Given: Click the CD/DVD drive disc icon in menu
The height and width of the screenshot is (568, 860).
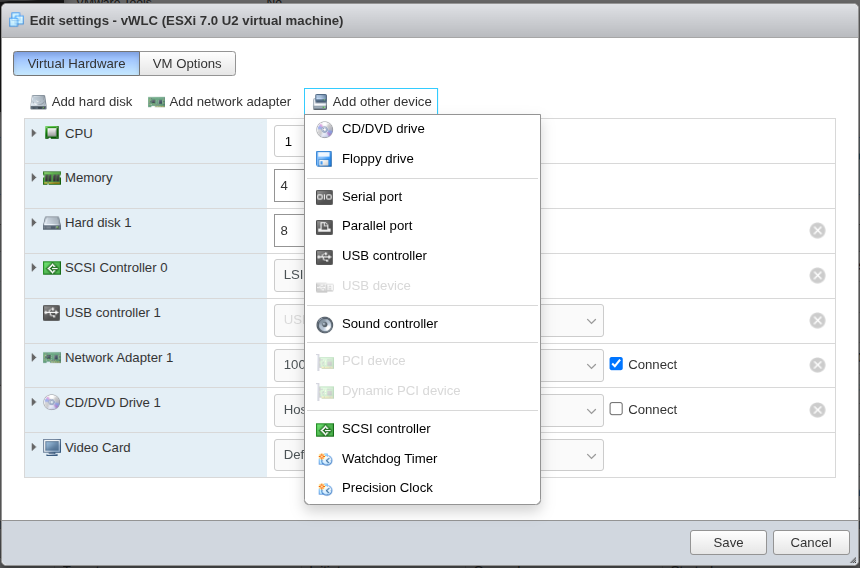Looking at the screenshot, I should 324,129.
